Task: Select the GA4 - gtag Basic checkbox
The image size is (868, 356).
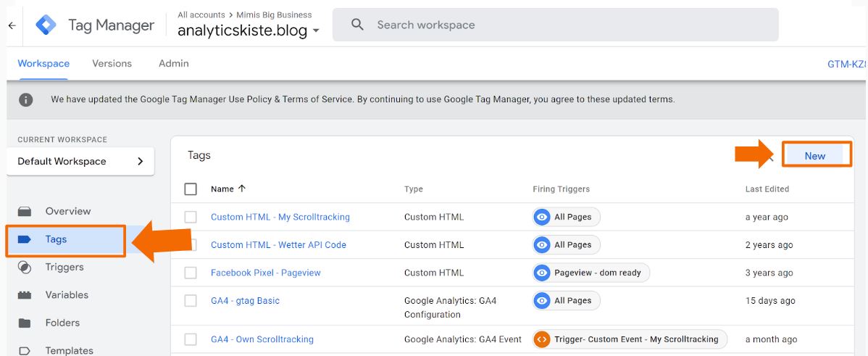Action: (x=191, y=301)
